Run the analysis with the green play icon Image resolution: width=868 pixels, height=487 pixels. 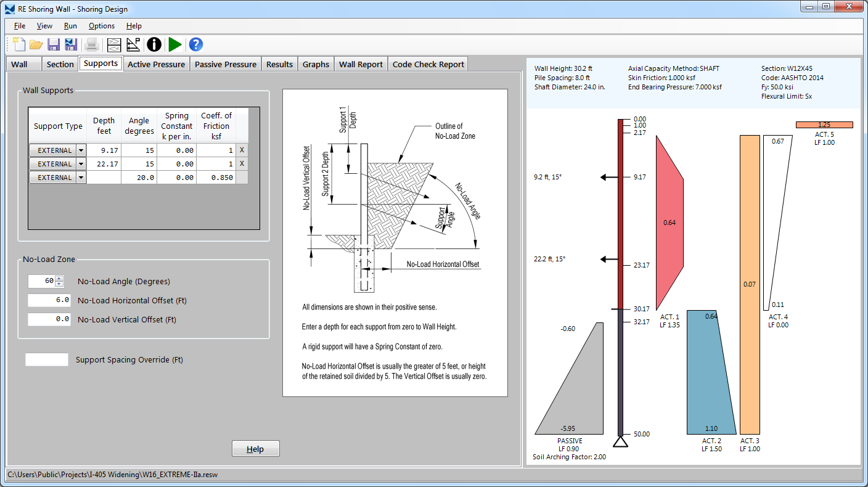click(x=175, y=44)
